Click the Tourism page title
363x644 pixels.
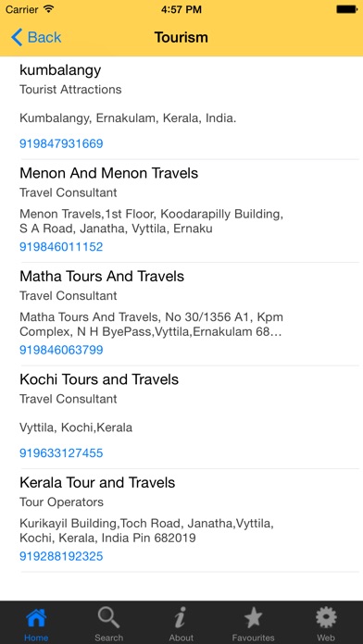[181, 37]
